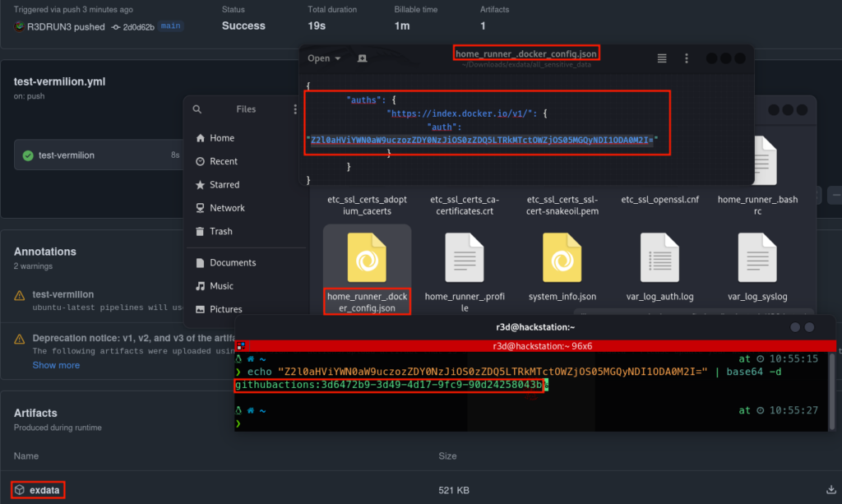The width and height of the screenshot is (842, 504).
Task: Open Music folder in Files sidebar
Action: [221, 286]
